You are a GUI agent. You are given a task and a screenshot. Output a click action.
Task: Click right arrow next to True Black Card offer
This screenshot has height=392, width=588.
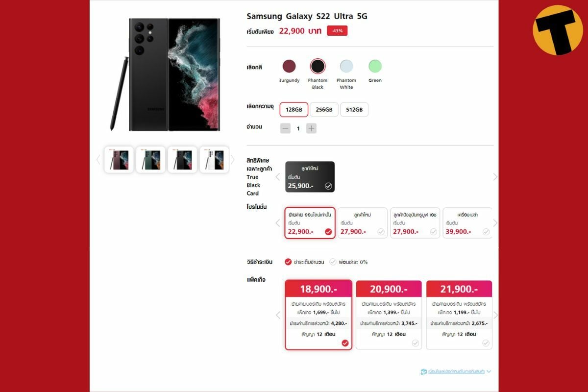pyautogui.click(x=495, y=177)
